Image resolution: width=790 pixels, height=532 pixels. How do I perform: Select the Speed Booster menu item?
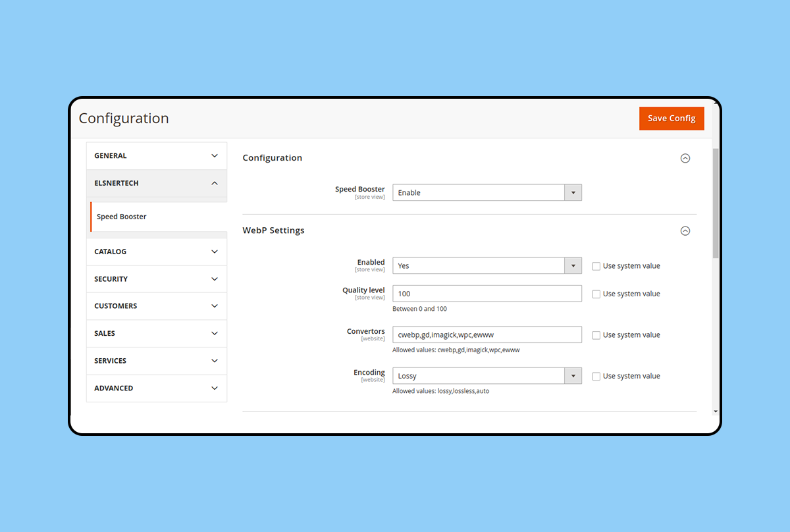[122, 217]
